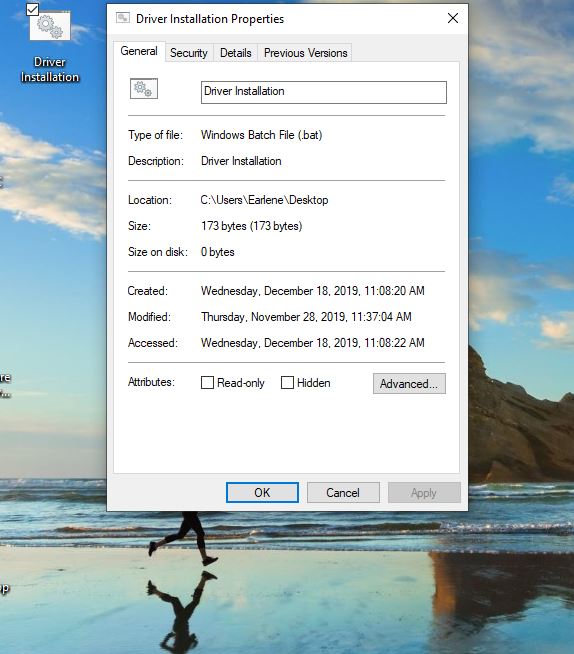Confirm with the OK button
Viewport: 574px width, 654px height.
pyautogui.click(x=262, y=493)
